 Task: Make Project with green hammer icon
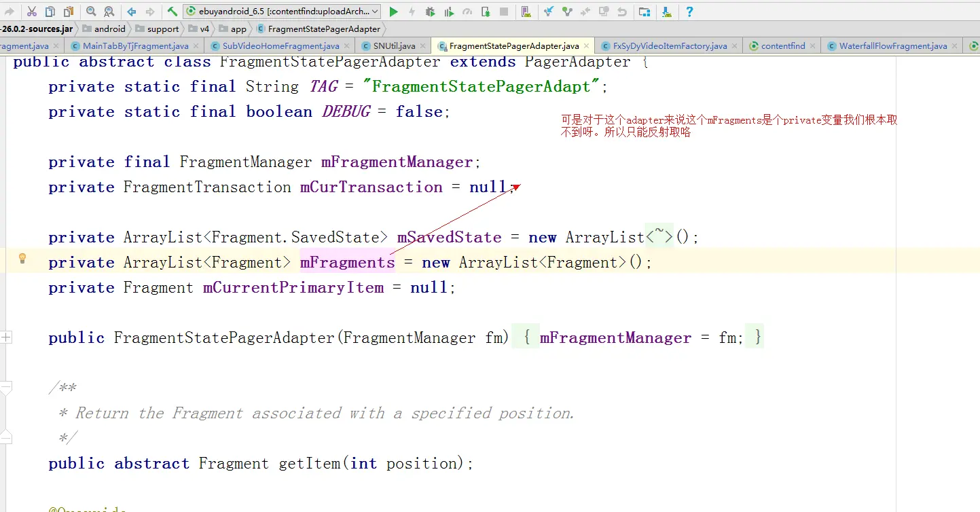tap(173, 12)
